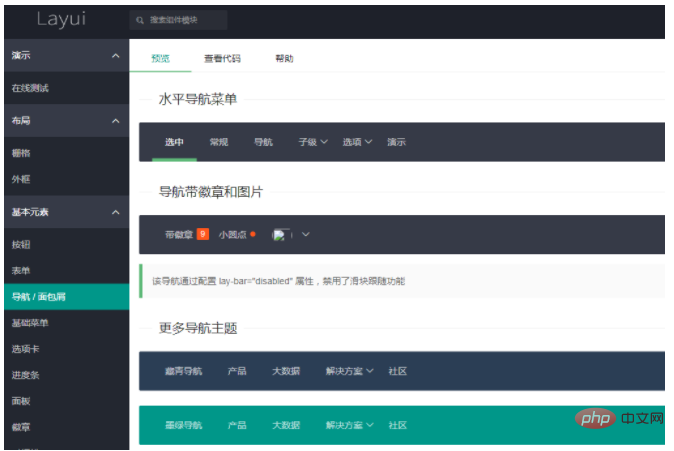
Task: Click the lay-bar disabled note text
Action: click(279, 282)
